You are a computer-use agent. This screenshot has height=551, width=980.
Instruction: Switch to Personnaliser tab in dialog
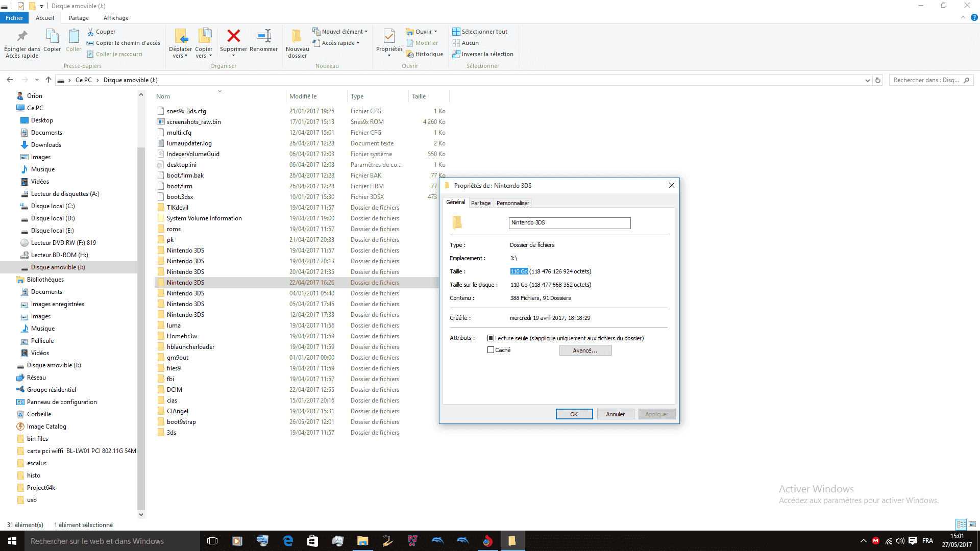(x=513, y=203)
